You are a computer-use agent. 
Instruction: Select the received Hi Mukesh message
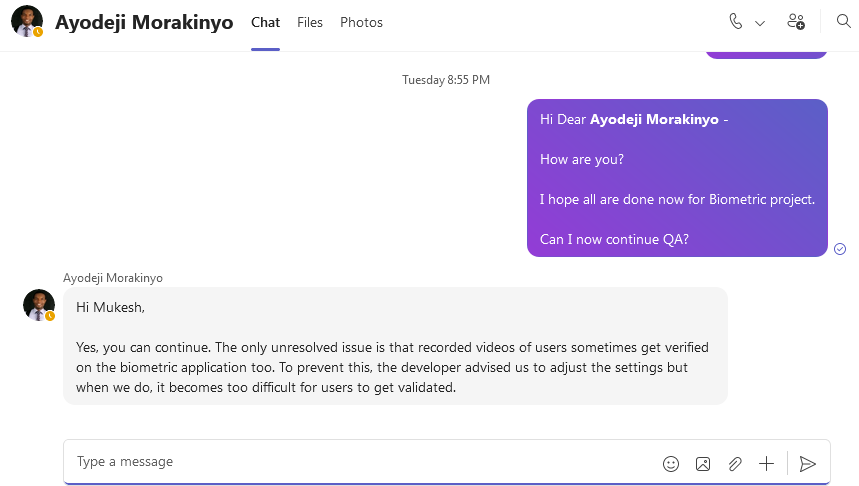pyautogui.click(x=395, y=347)
